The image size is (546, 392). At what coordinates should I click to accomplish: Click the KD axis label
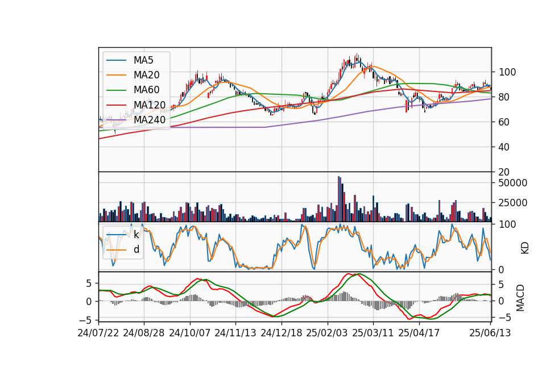[x=524, y=248]
